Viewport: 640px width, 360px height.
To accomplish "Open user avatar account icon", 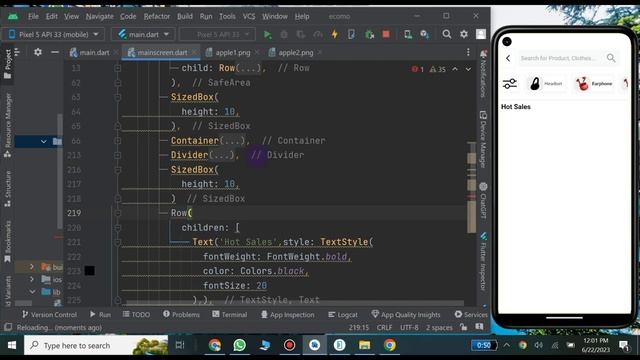I will tap(481, 34).
